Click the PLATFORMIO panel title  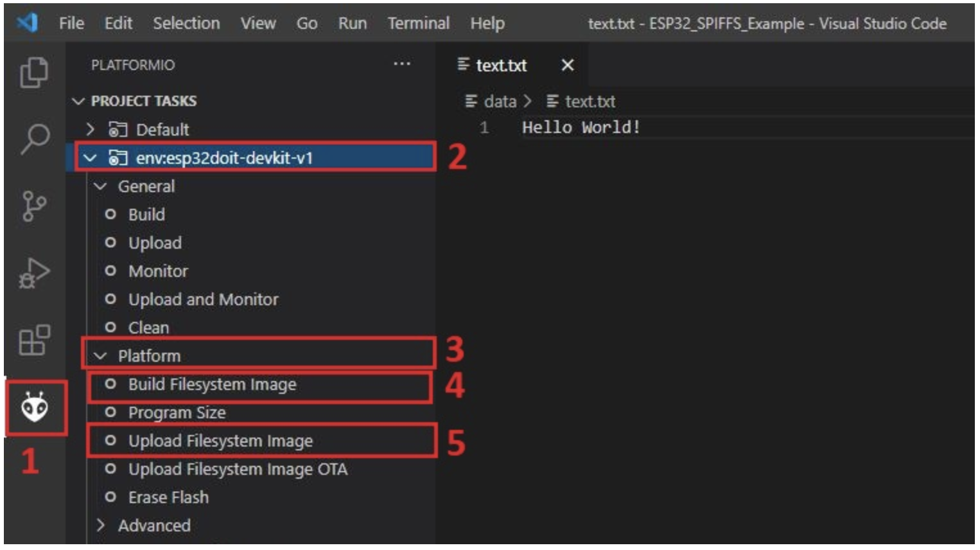tap(133, 65)
